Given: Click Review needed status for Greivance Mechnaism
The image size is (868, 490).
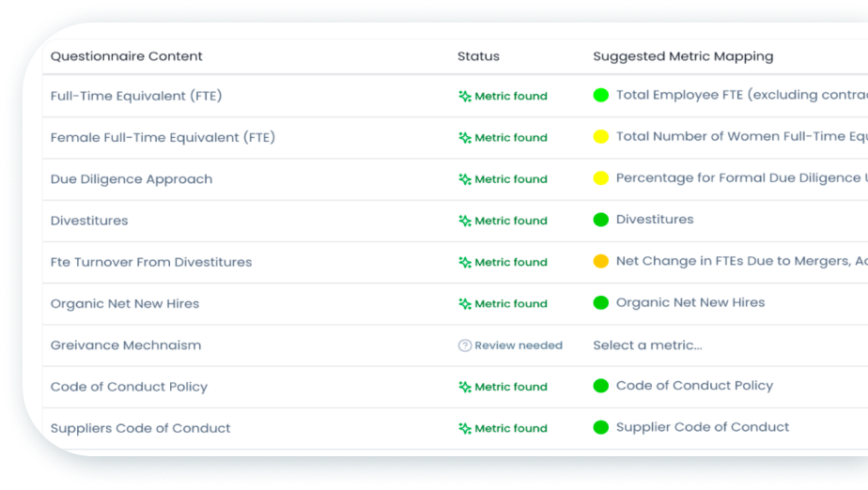Looking at the screenshot, I should (x=519, y=345).
